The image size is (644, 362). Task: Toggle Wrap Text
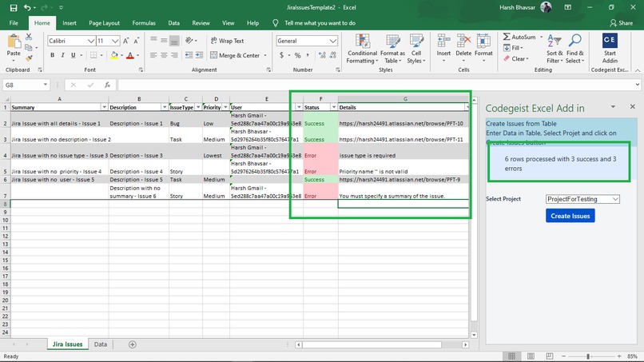click(x=227, y=41)
